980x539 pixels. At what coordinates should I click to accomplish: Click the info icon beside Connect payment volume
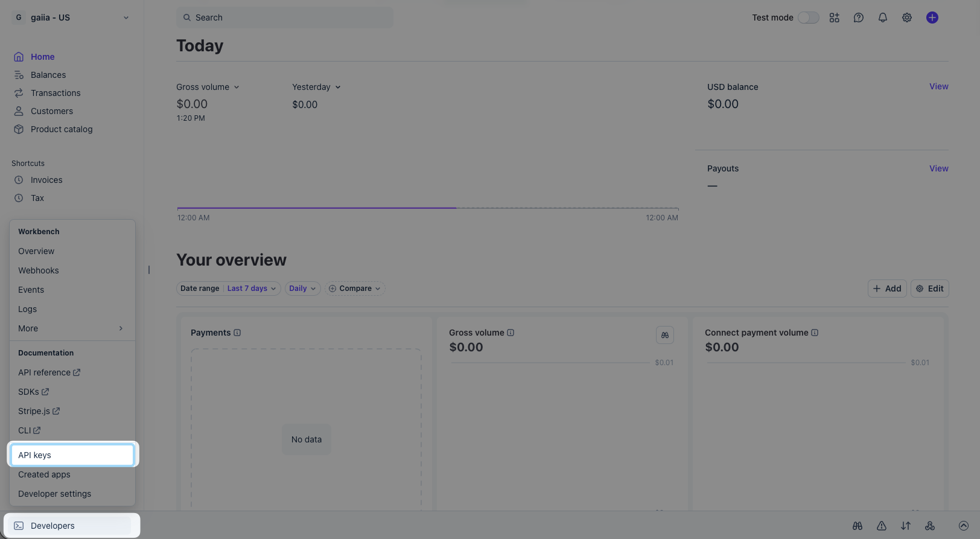pos(815,333)
